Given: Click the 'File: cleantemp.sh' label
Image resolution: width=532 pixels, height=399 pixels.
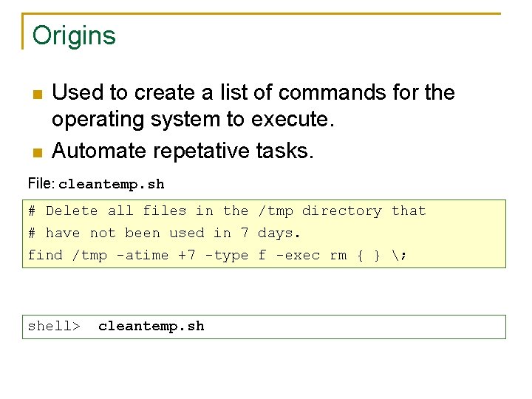Looking at the screenshot, I should click(96, 184).
